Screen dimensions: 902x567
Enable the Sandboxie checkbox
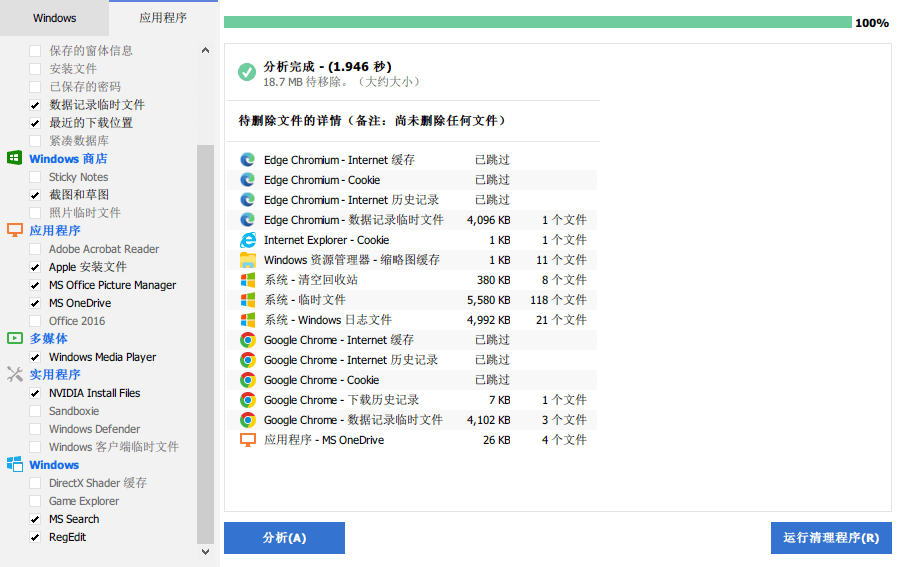point(35,411)
